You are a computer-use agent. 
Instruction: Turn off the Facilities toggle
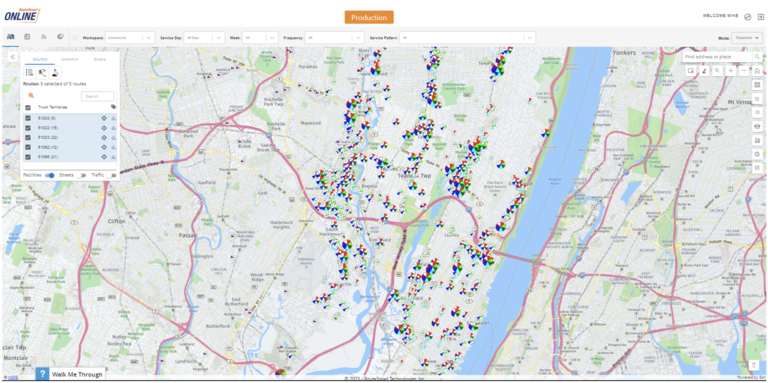point(50,175)
